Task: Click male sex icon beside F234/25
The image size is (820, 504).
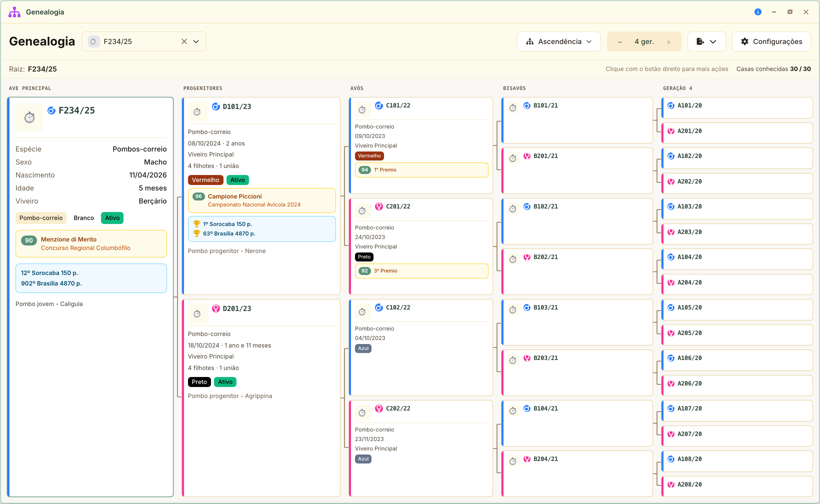Action: pyautogui.click(x=51, y=110)
